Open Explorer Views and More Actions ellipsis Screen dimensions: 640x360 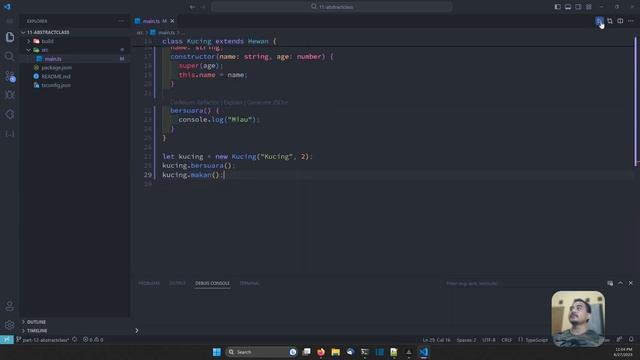pos(121,21)
